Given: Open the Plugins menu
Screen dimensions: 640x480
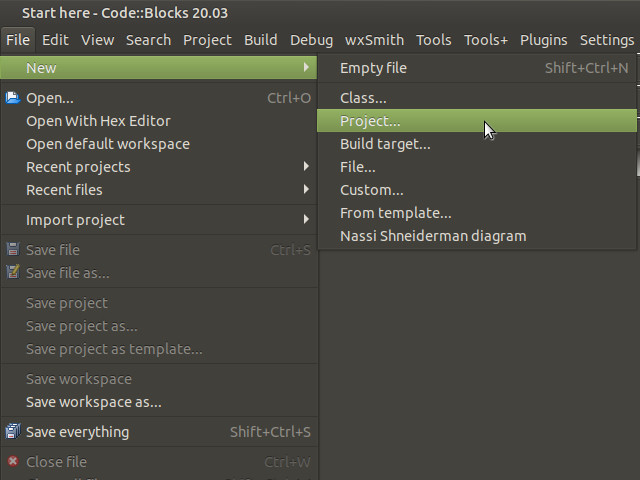Looking at the screenshot, I should (543, 40).
